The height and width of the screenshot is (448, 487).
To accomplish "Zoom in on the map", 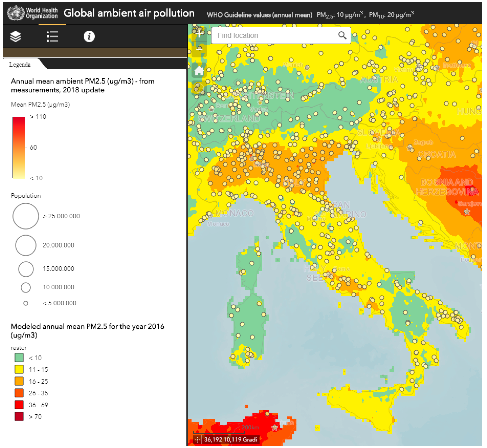I will 199,34.
